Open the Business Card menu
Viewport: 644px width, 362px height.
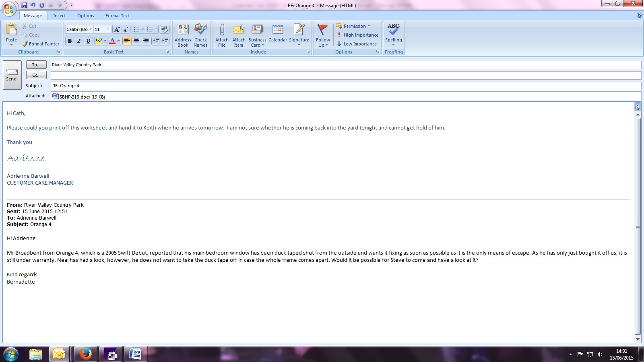(257, 35)
